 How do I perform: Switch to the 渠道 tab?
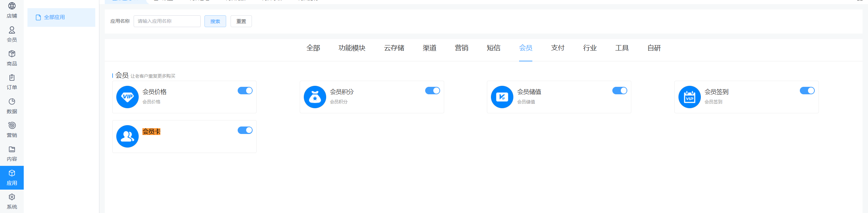click(430, 48)
